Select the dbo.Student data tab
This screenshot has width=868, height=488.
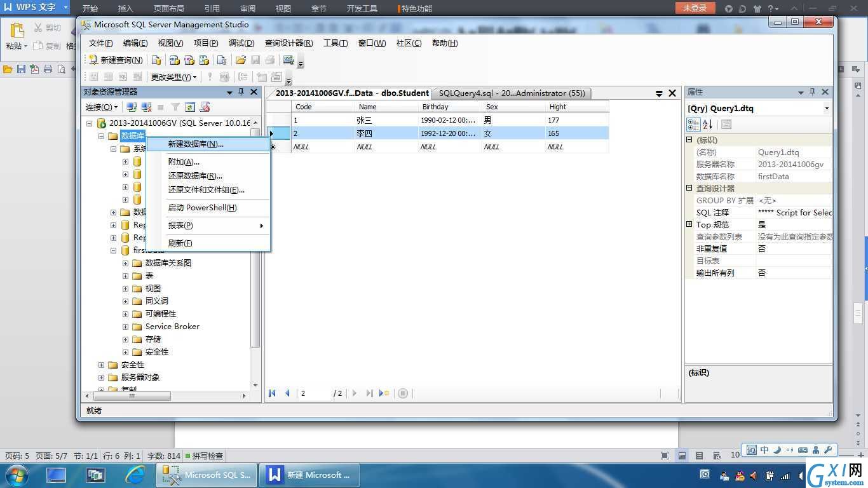coord(353,93)
